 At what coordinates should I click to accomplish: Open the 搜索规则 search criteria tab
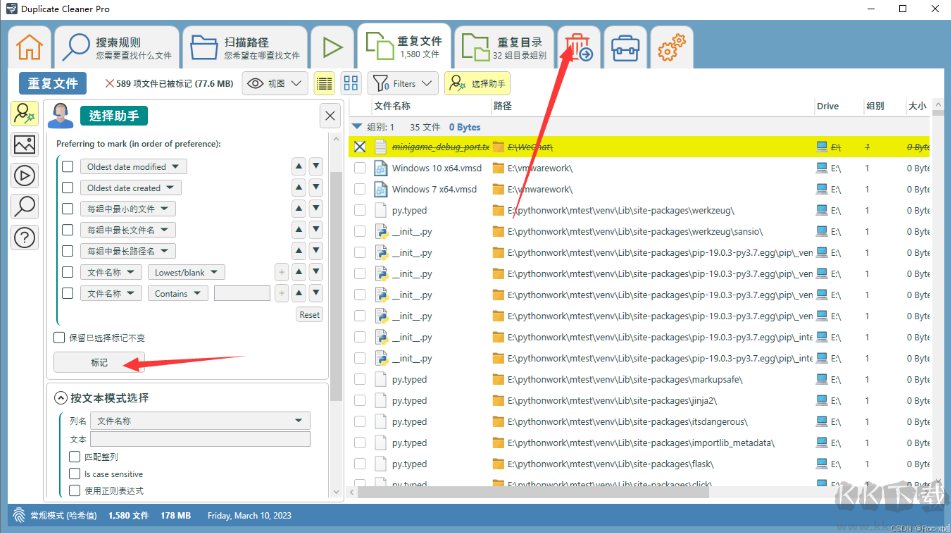click(117, 47)
